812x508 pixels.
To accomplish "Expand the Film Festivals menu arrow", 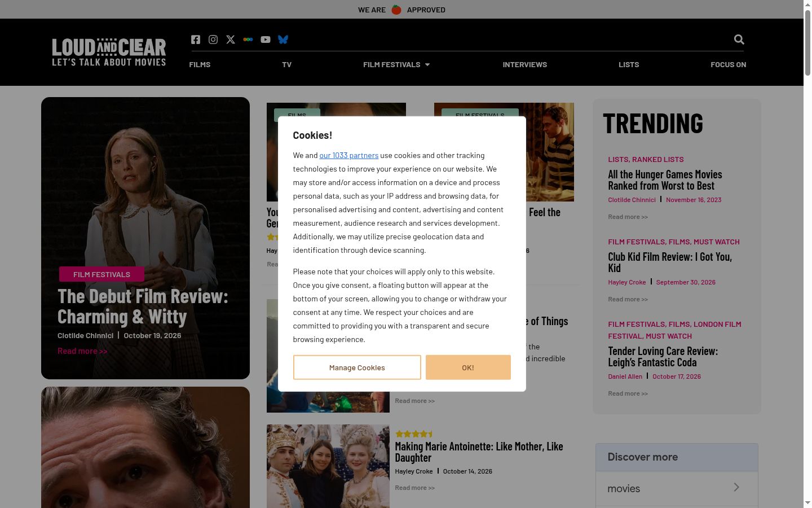I will tap(427, 65).
